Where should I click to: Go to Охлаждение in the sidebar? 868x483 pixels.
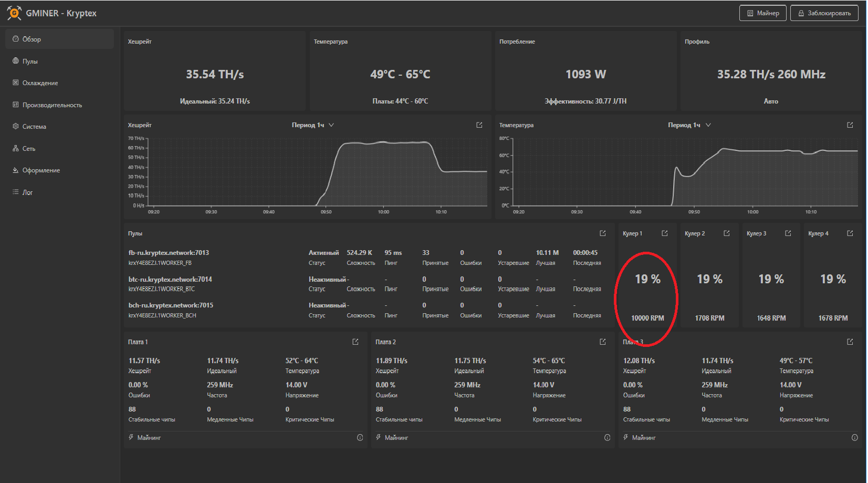(40, 83)
